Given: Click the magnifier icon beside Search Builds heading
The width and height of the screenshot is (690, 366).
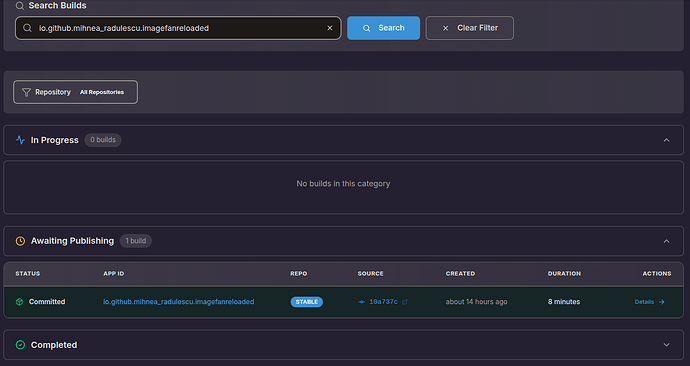Looking at the screenshot, I should point(19,6).
